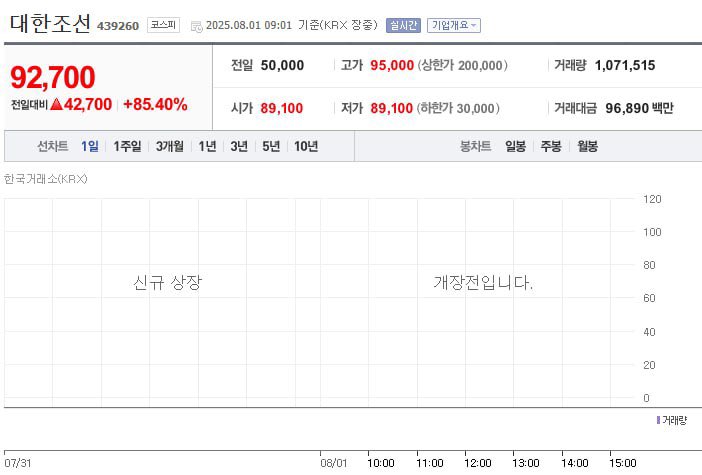The image size is (702, 475).
Task: Click the 신규 상장 text in the chart
Action: click(167, 282)
